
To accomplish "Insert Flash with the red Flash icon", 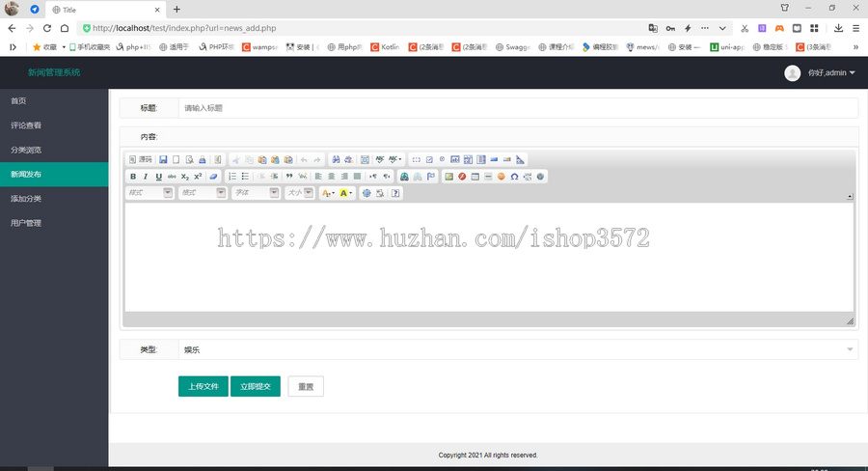I will [462, 177].
